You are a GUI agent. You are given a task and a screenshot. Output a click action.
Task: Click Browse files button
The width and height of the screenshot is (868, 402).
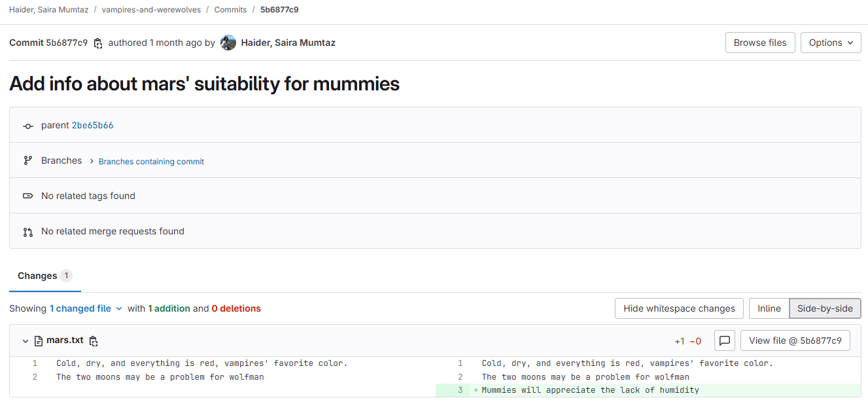point(760,43)
